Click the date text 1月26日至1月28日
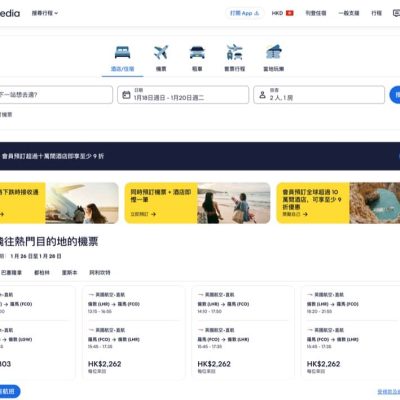This screenshot has height=400, width=400. pos(36,256)
